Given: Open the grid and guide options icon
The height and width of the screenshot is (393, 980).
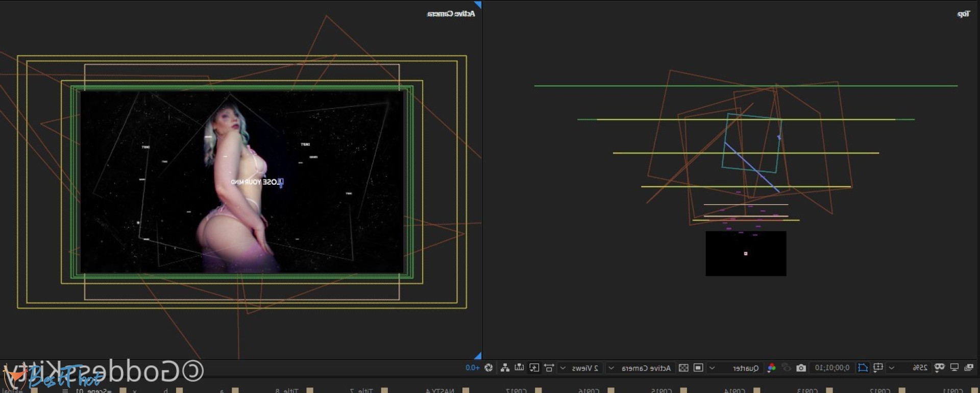Looking at the screenshot, I should [878, 368].
